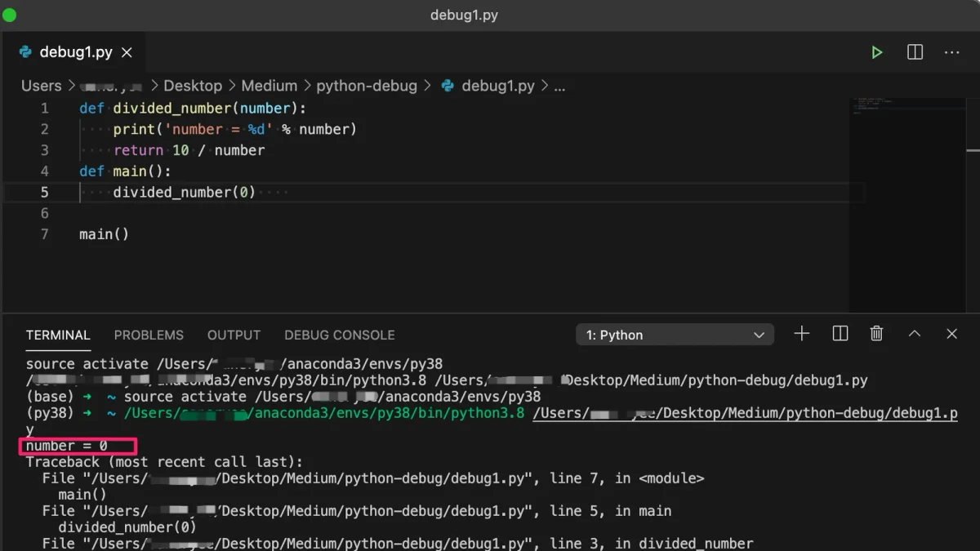Click 'return 10 / number' code line

189,150
